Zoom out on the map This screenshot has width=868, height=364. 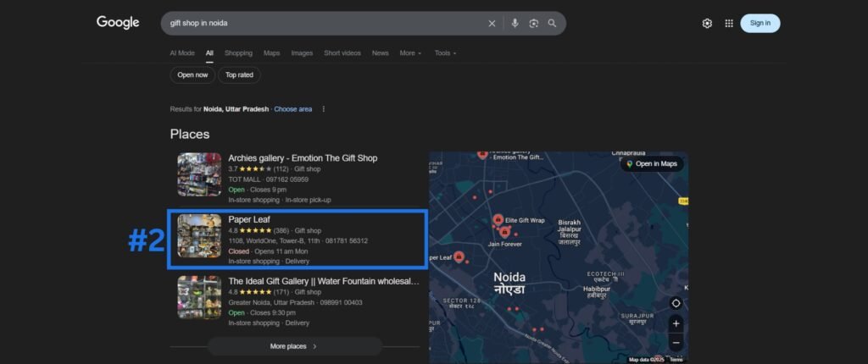coord(676,343)
